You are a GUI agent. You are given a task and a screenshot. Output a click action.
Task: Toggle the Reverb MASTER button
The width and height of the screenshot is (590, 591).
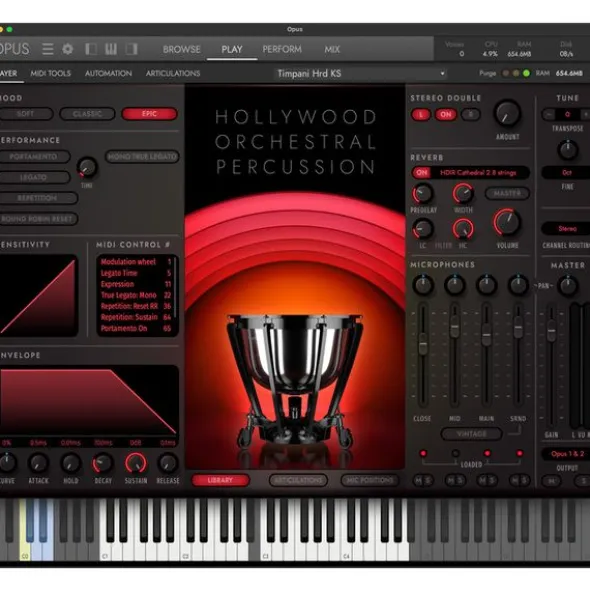[x=507, y=193]
